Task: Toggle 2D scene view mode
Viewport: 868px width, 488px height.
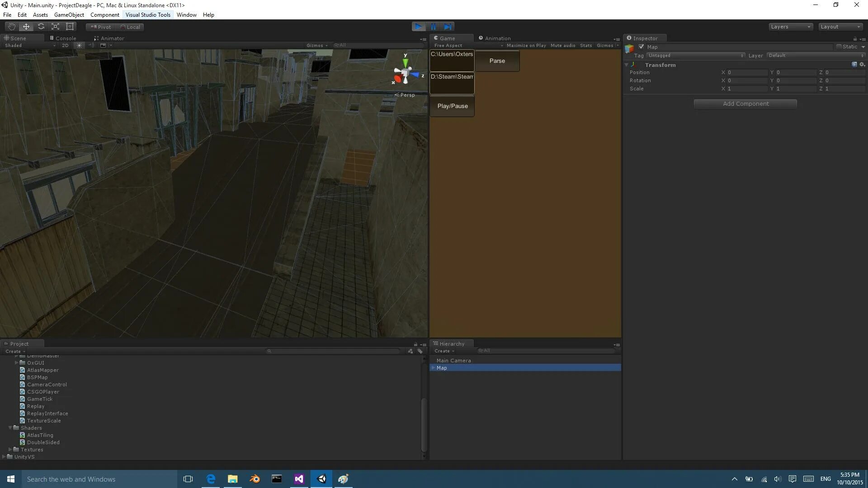Action: pos(65,45)
